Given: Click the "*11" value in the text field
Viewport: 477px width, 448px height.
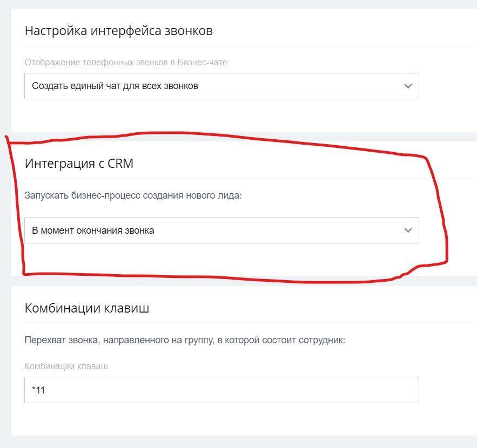Looking at the screenshot, I should tap(38, 390).
